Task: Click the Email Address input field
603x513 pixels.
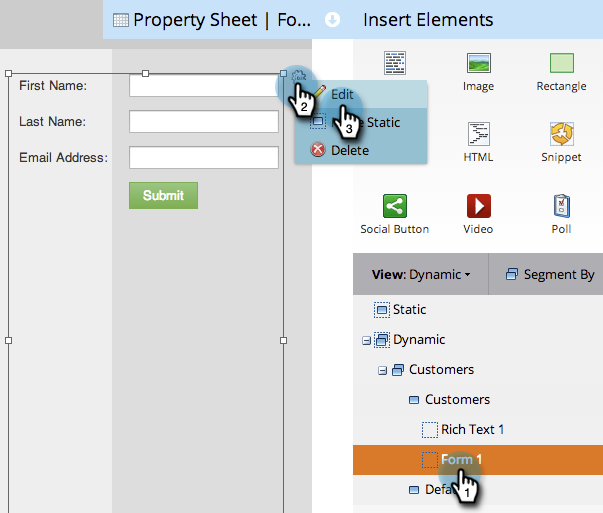Action: click(x=204, y=158)
